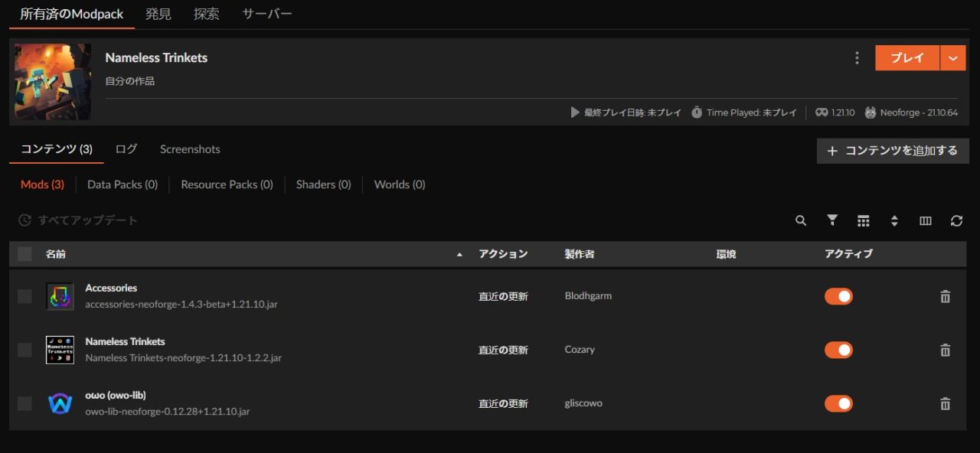Open the column settings icon

pos(925,220)
